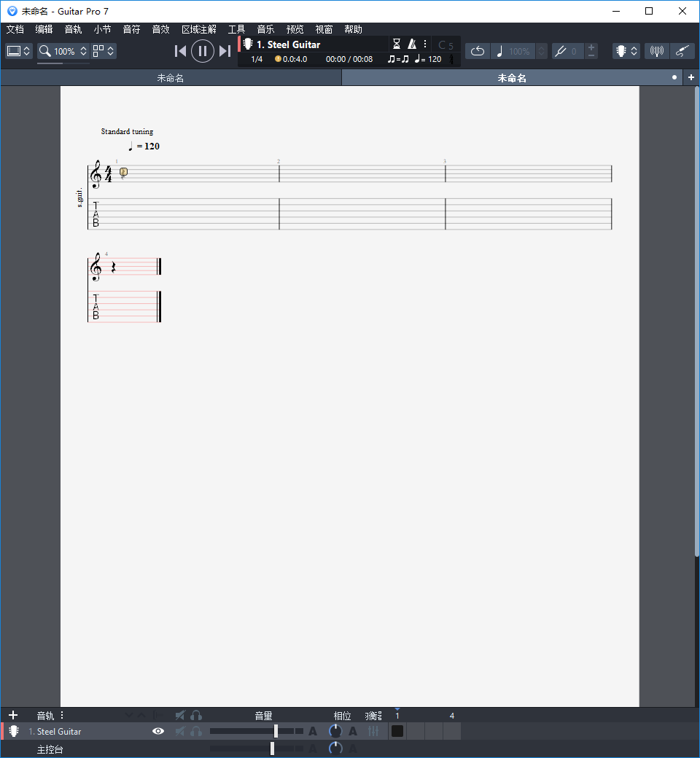Open the zoom percentage dropdown

pyautogui.click(x=63, y=51)
